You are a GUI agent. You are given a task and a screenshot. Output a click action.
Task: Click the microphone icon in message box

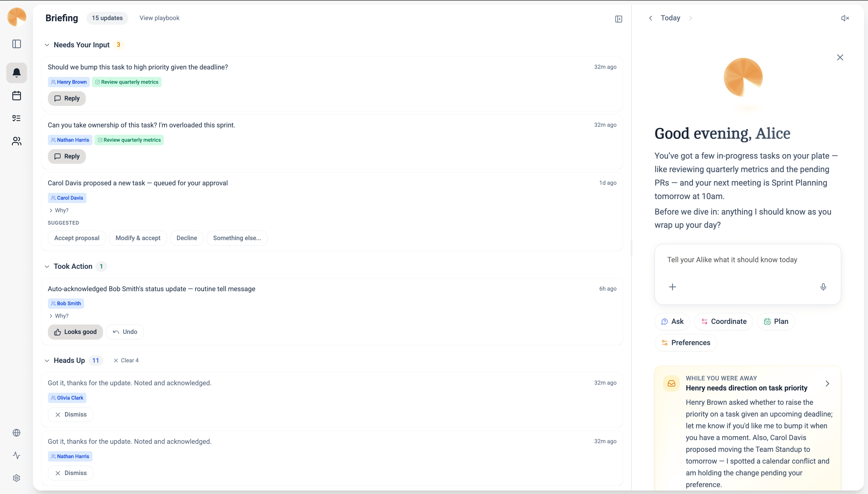[823, 287]
